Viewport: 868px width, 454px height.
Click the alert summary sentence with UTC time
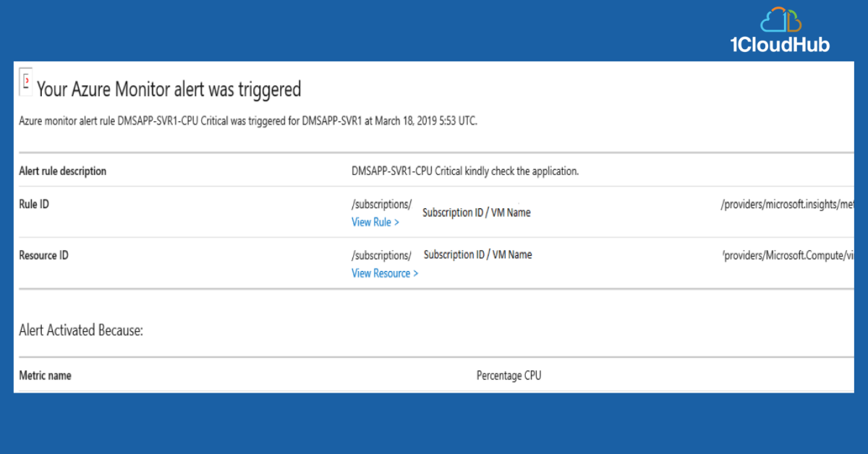[248, 121]
